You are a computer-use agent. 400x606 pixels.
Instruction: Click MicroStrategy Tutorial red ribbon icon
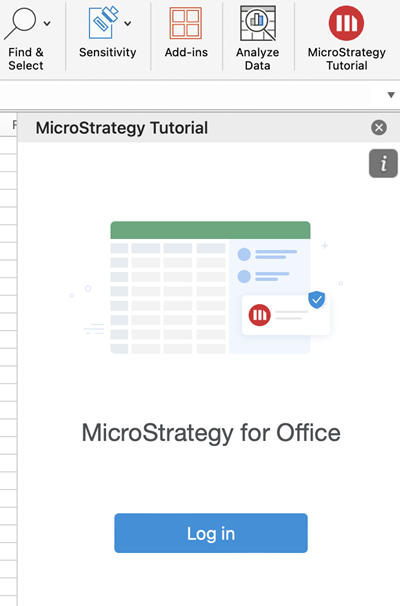[x=346, y=23]
